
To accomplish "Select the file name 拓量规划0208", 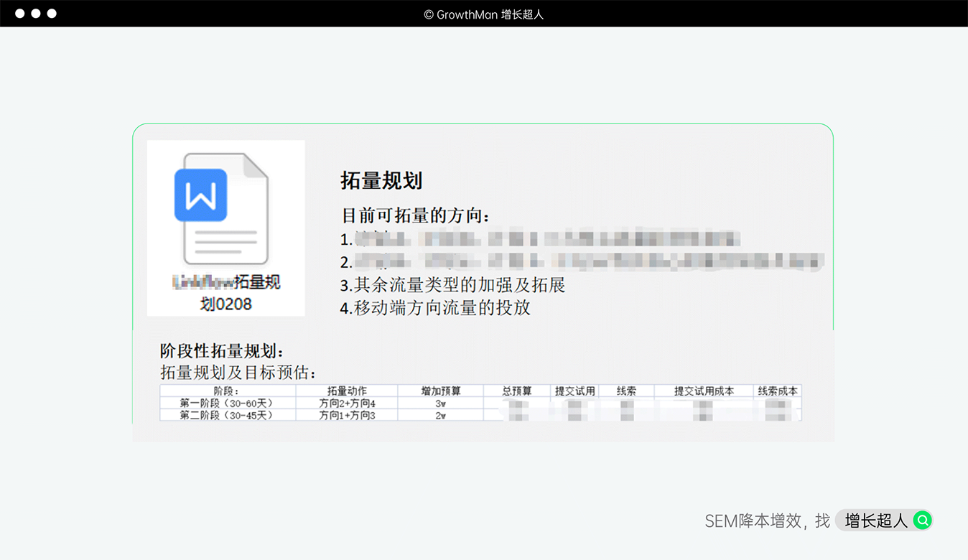I will coord(226,293).
